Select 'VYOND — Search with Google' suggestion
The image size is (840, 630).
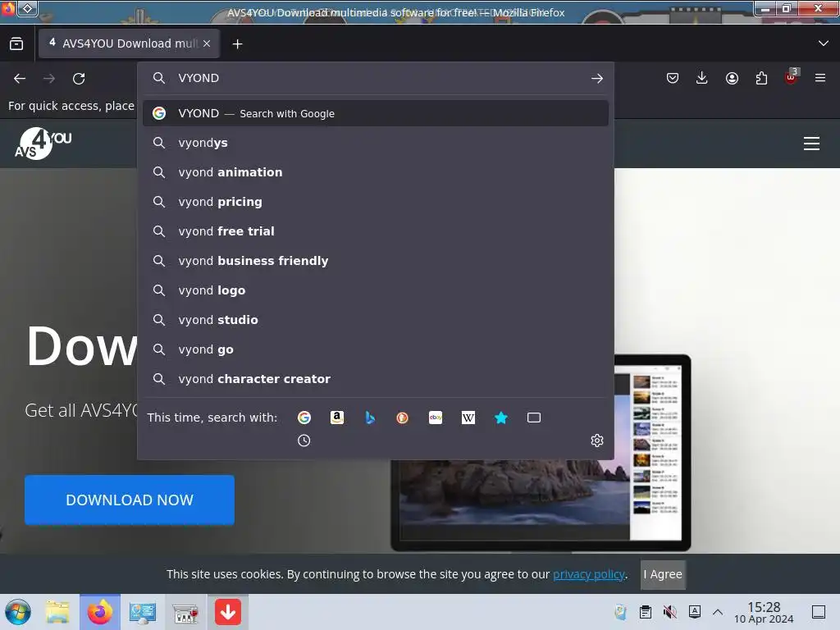click(375, 113)
